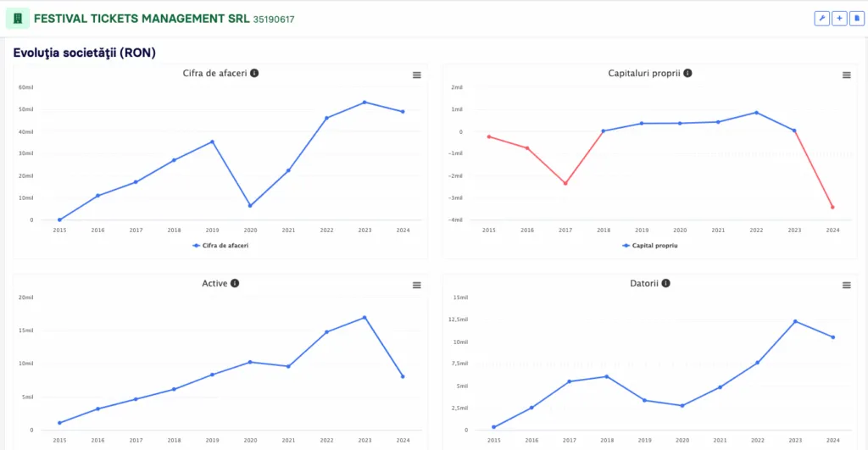Toggle the Cifra de afaceri legend series
The width and height of the screenshot is (868, 450).
click(220, 246)
